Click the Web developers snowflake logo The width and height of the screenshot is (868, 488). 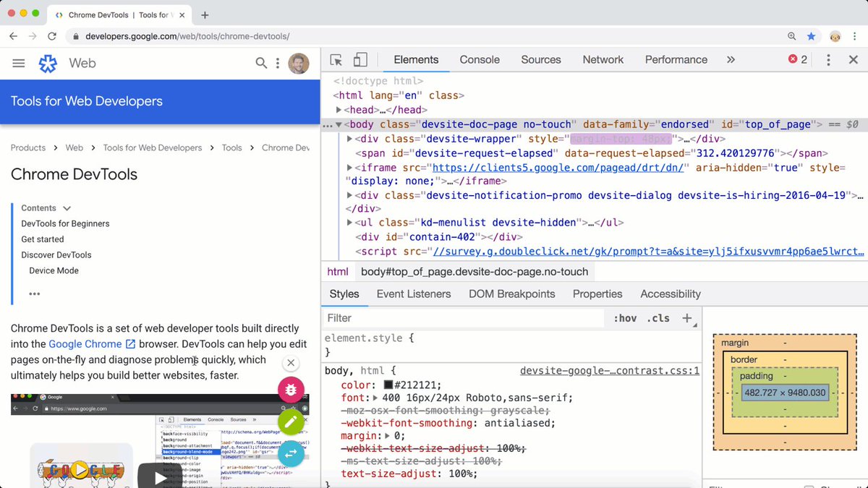(48, 64)
